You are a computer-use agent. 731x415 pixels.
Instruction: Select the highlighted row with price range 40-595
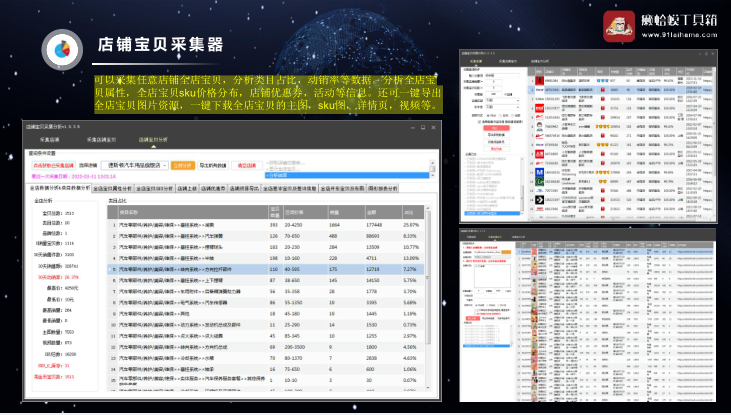click(266, 270)
